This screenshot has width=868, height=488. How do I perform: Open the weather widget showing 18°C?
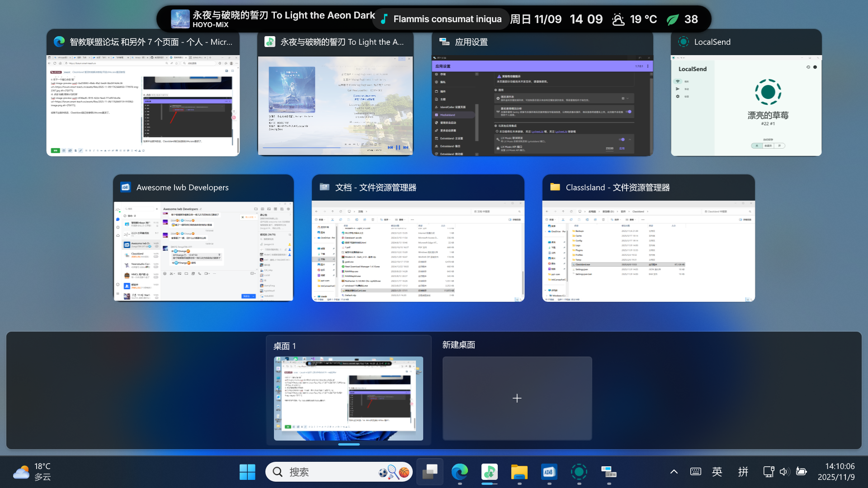click(32, 472)
